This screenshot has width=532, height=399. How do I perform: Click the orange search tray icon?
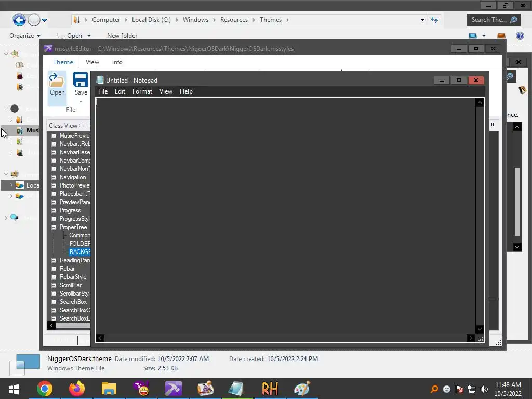click(434, 389)
